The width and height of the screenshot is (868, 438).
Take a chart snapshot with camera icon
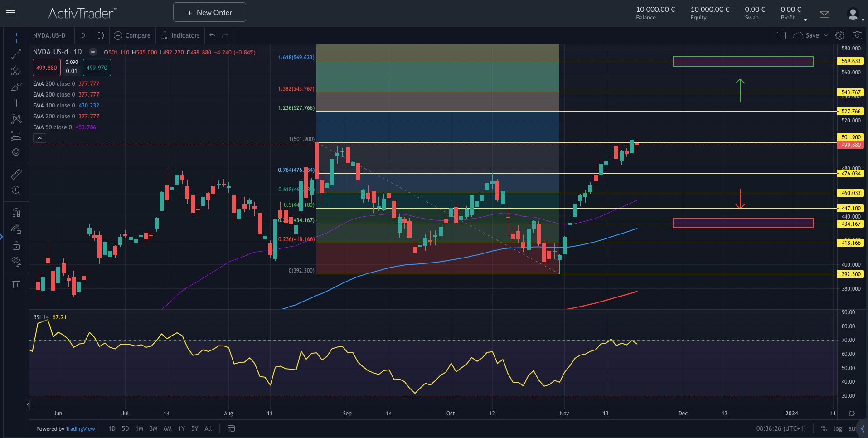[x=857, y=35]
